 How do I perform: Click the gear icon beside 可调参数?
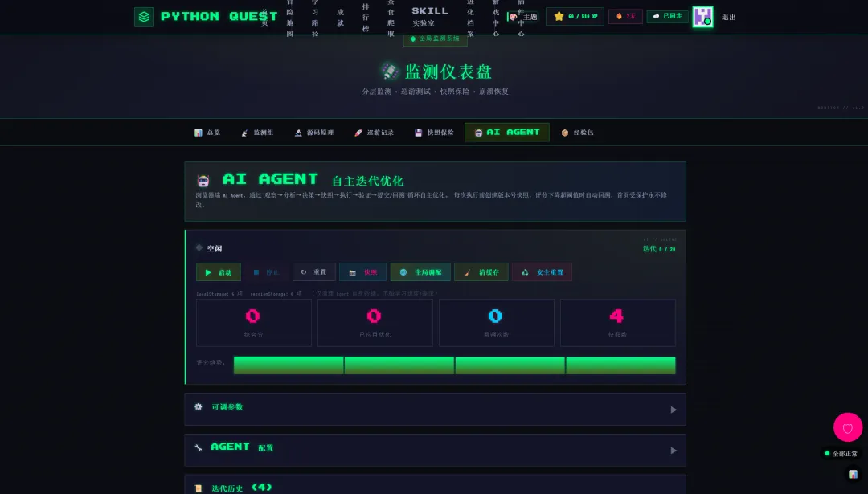click(199, 407)
